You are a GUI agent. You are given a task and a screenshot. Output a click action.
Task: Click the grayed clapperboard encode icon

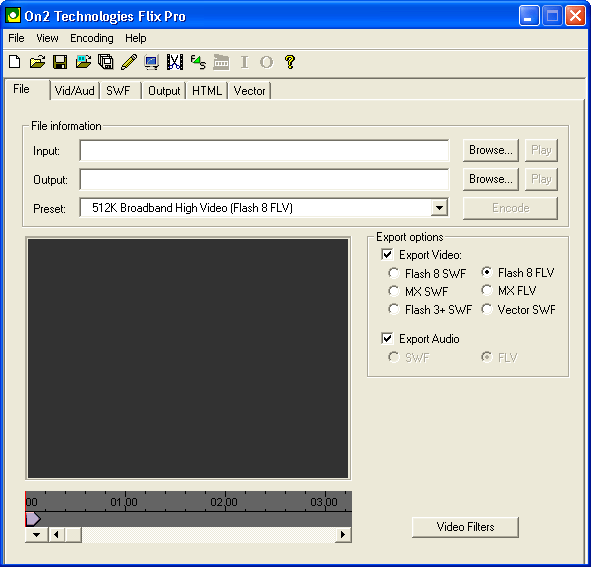[x=221, y=62]
